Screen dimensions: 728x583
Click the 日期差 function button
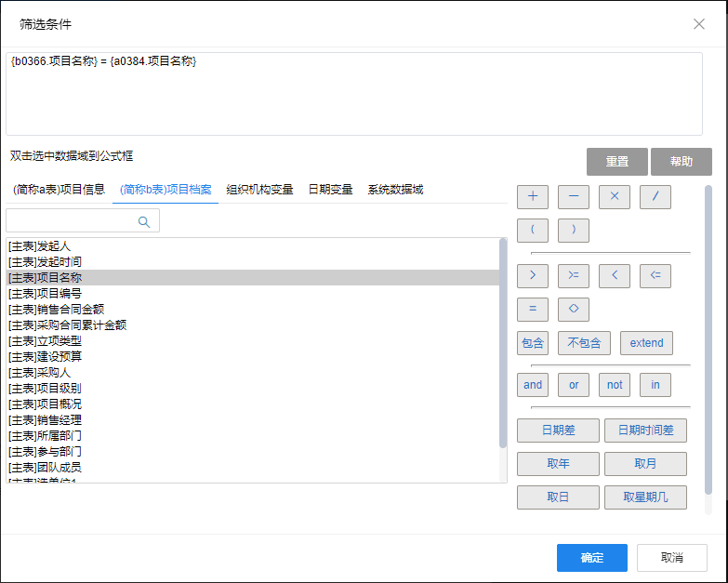pos(558,431)
